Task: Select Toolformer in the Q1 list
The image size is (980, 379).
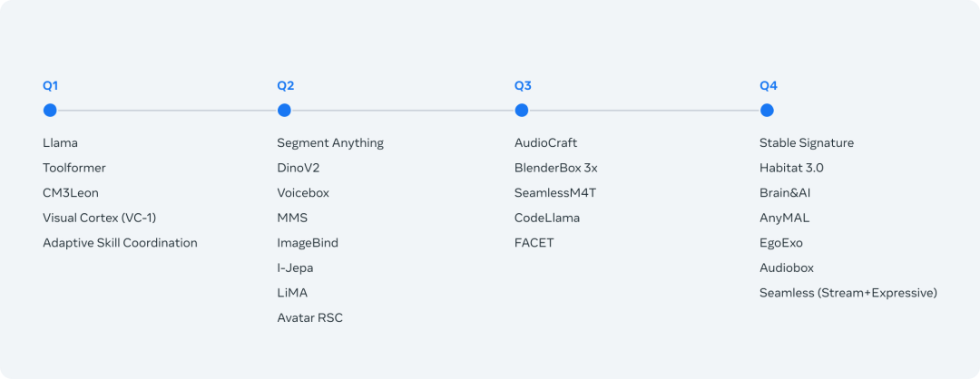Action: coord(74,168)
